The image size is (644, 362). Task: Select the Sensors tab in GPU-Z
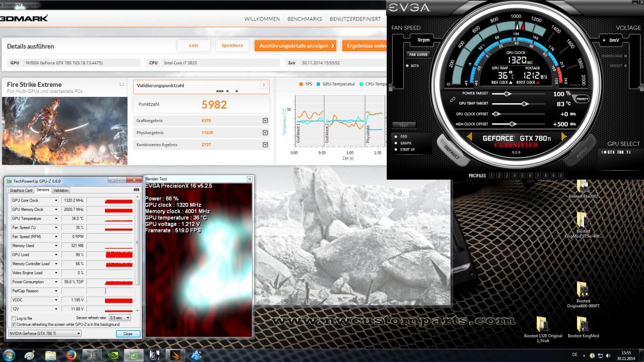click(x=43, y=190)
